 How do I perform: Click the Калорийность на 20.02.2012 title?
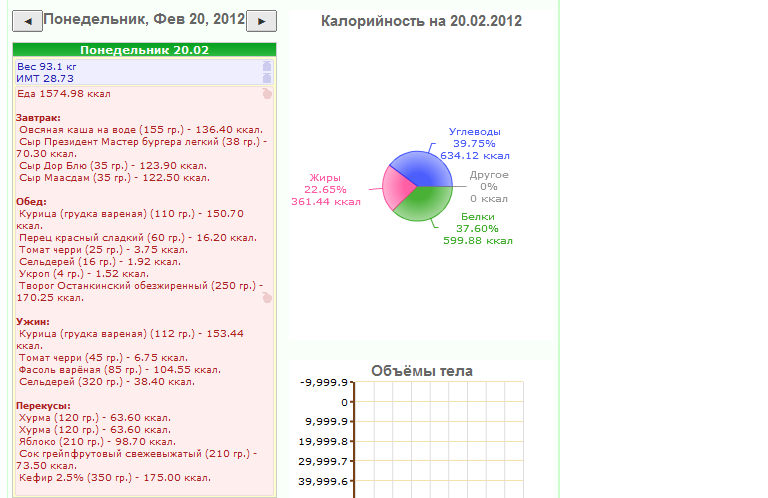(421, 21)
